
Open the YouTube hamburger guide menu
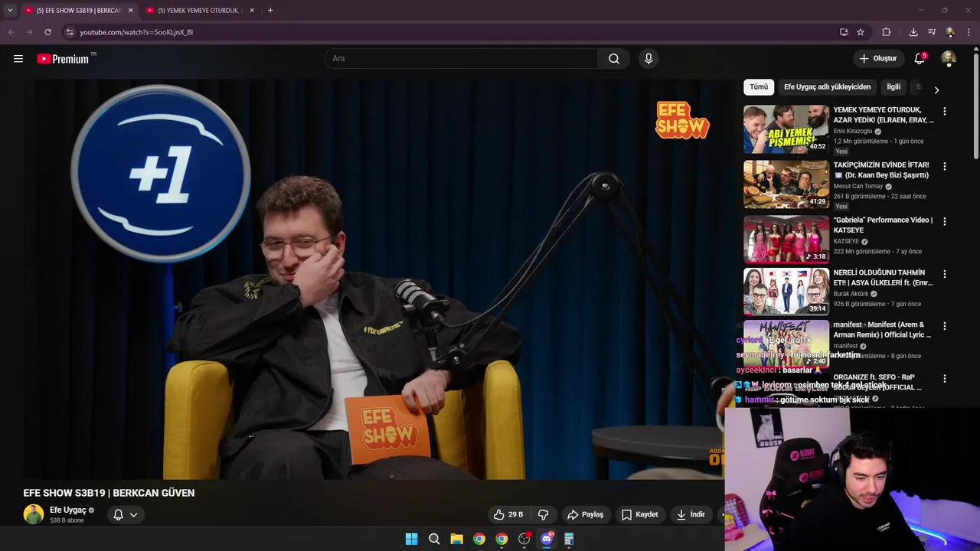pos(18,58)
